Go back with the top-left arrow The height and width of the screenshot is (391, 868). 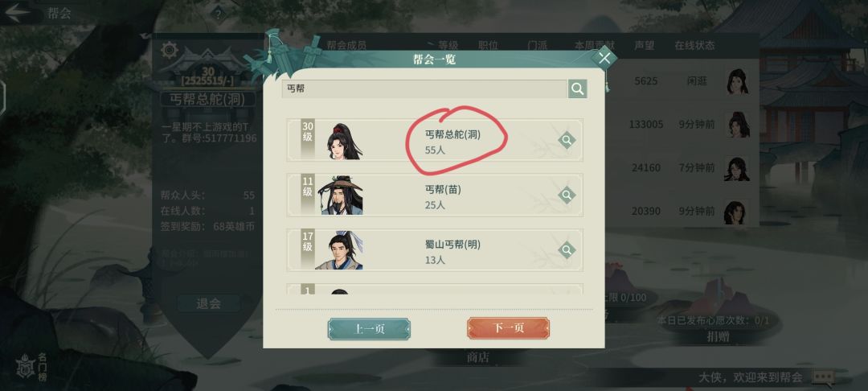click(17, 13)
